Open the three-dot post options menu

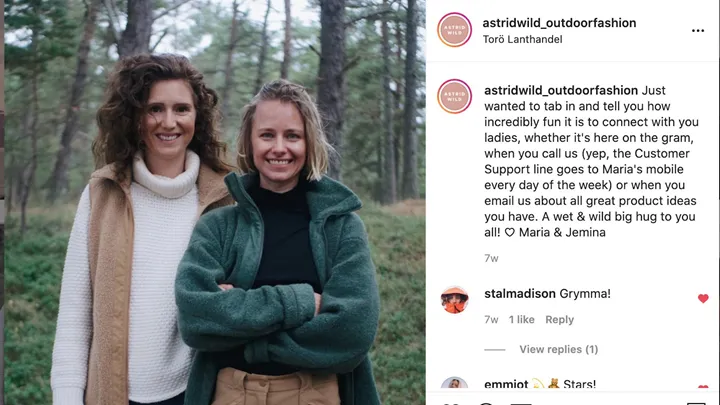[x=698, y=31]
